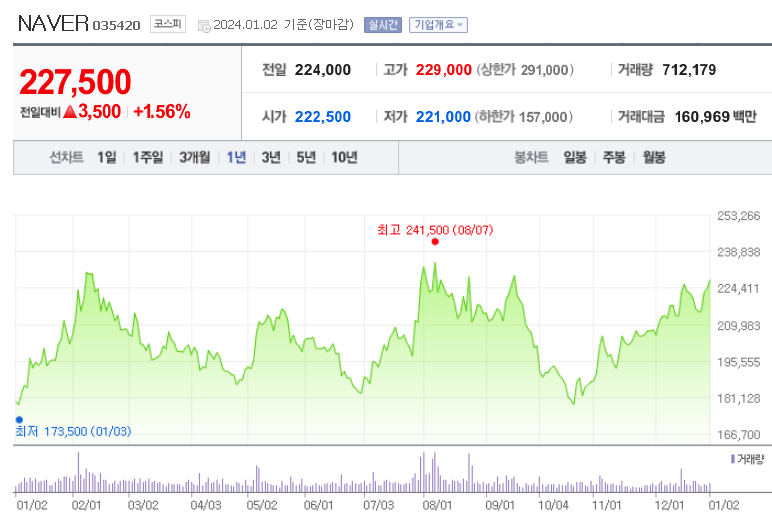Click the red up-triangle change indicator

(x=70, y=112)
